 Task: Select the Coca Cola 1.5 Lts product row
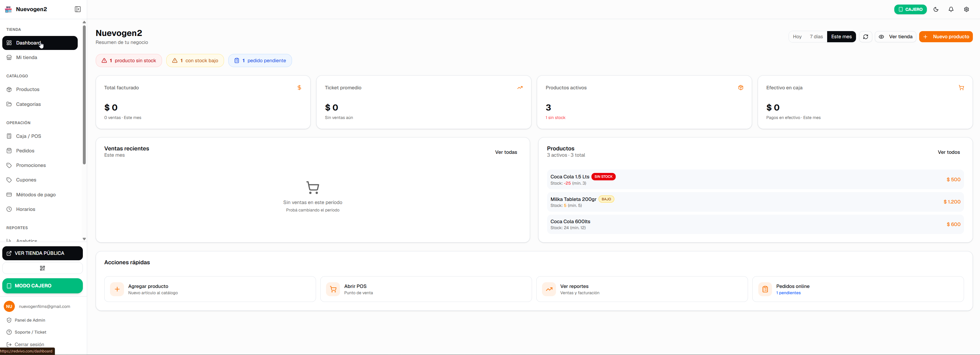755,179
